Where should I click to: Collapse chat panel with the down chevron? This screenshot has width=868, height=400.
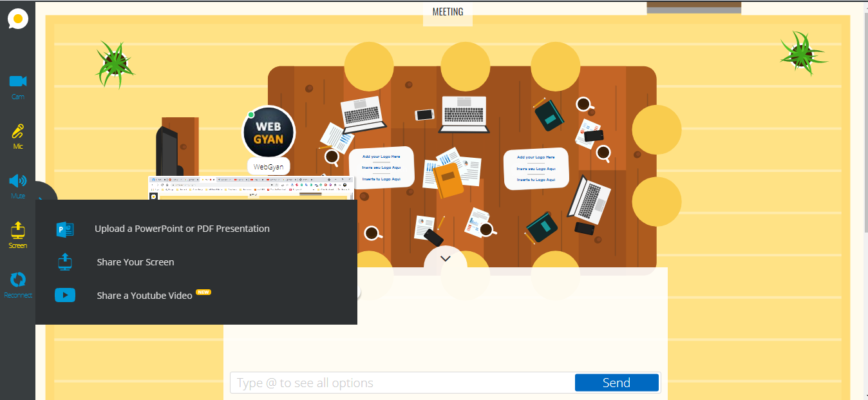pyautogui.click(x=445, y=258)
